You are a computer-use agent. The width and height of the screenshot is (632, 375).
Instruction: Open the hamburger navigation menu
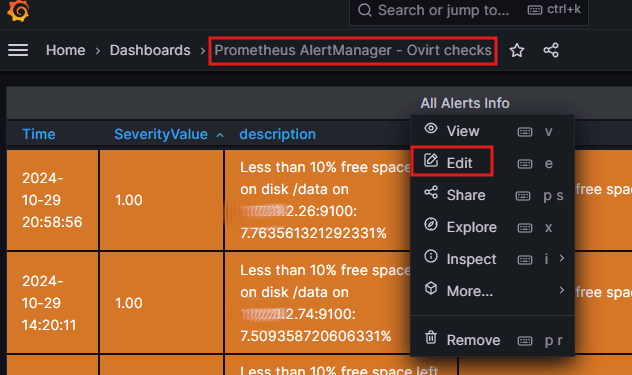pos(18,50)
